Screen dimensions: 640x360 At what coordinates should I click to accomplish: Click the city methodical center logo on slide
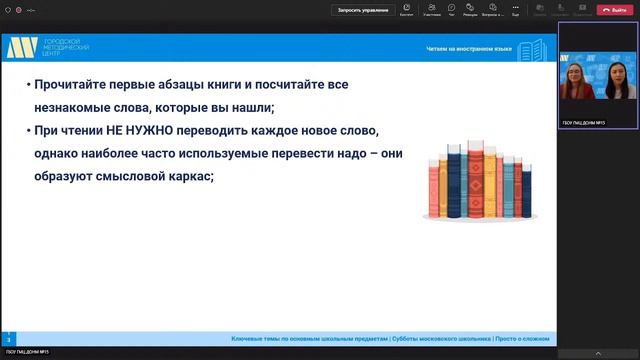(48, 47)
